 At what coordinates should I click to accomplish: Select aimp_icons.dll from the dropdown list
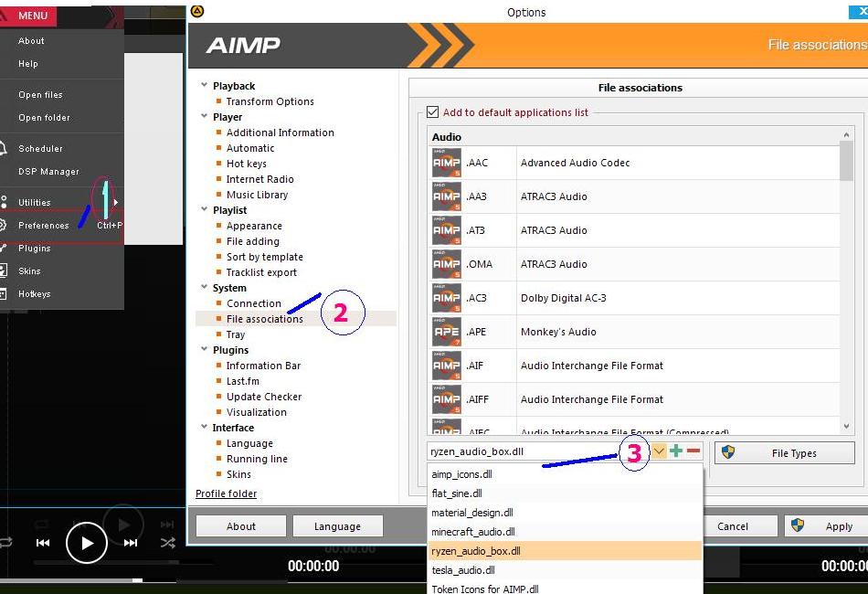566,474
